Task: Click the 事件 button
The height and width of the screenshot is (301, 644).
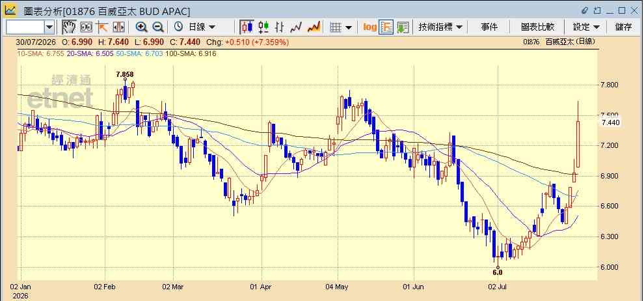Action: tap(489, 27)
